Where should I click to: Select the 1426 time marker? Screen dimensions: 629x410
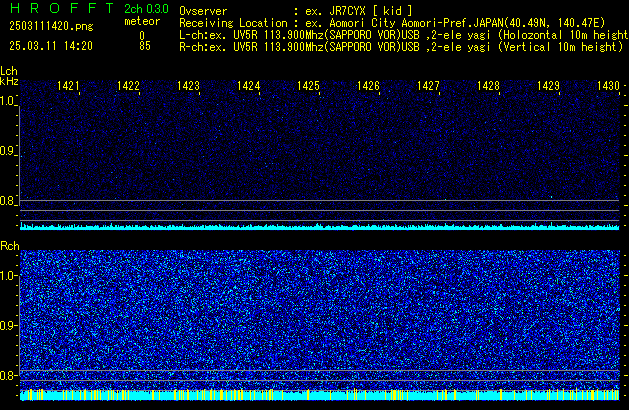click(368, 86)
